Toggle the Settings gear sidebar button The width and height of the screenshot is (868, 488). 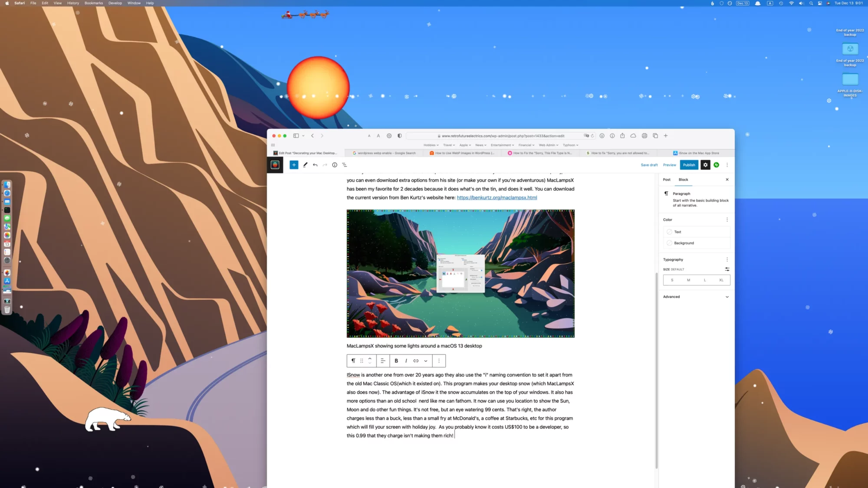coord(705,165)
